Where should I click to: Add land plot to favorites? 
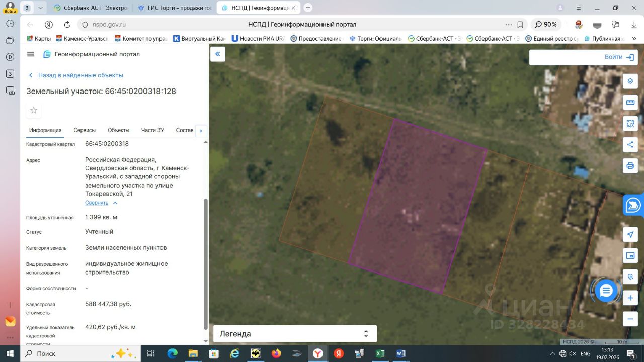point(34,110)
